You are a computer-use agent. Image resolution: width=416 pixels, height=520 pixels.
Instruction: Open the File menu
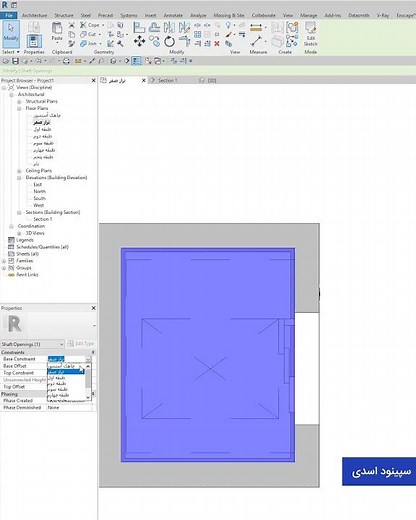9,15
